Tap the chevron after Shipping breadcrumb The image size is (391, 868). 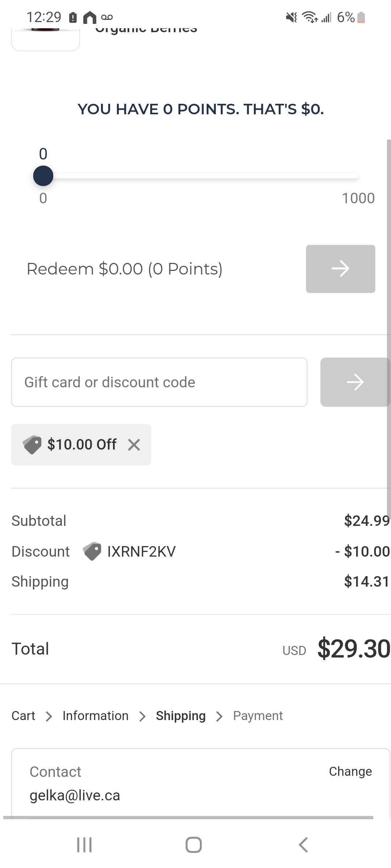(219, 716)
